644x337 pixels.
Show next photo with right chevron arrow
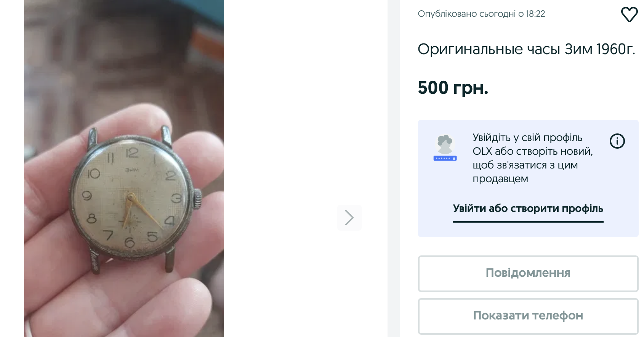(x=349, y=218)
